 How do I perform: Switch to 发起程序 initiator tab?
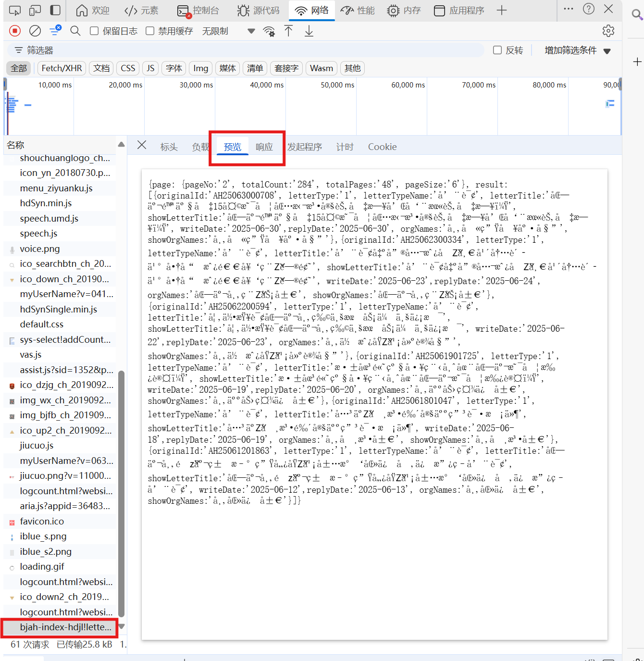(x=305, y=147)
